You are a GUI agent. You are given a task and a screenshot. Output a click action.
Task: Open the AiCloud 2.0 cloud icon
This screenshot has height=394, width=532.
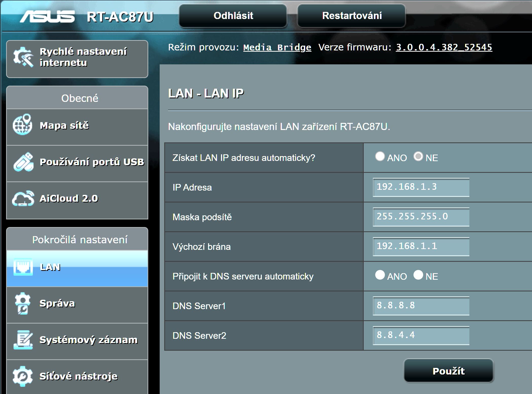pyautogui.click(x=23, y=198)
